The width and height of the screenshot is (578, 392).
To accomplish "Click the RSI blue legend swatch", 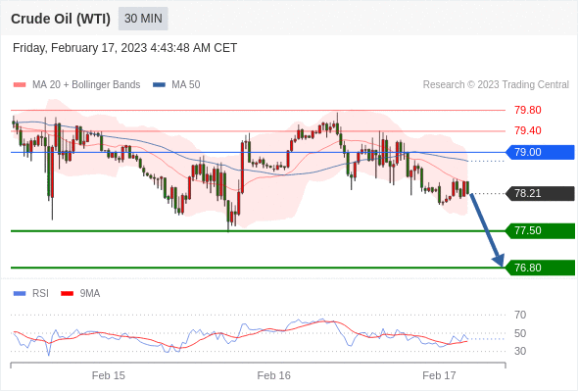I will (20, 294).
